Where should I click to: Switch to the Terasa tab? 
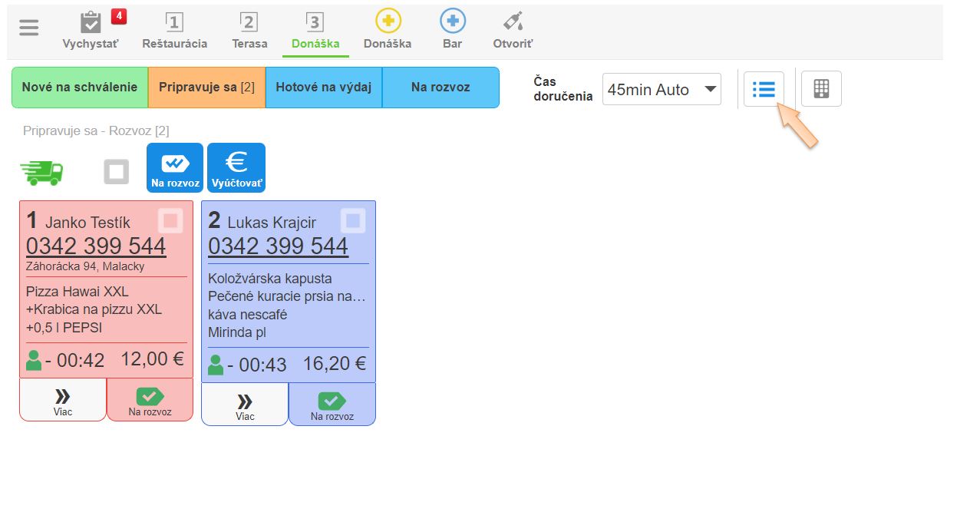249,29
